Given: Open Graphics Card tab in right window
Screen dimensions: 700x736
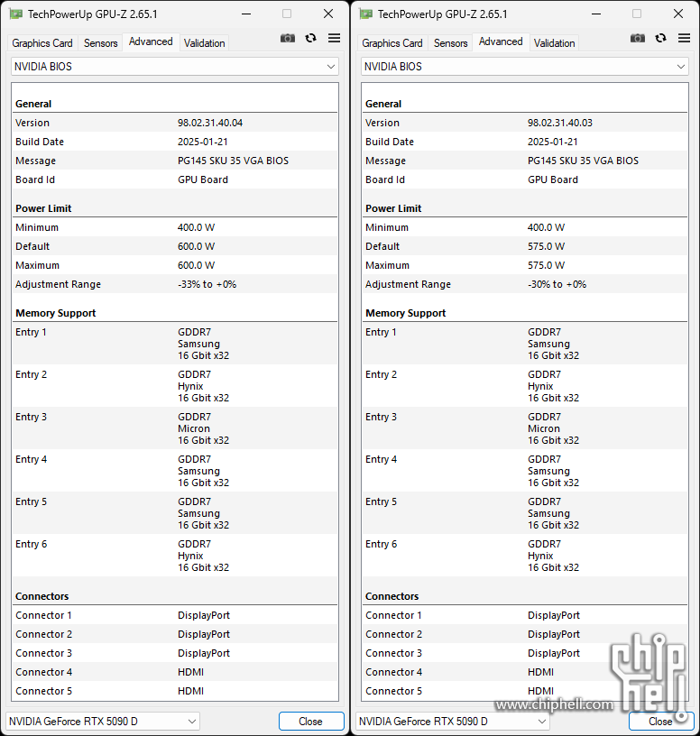Looking at the screenshot, I should [392, 43].
